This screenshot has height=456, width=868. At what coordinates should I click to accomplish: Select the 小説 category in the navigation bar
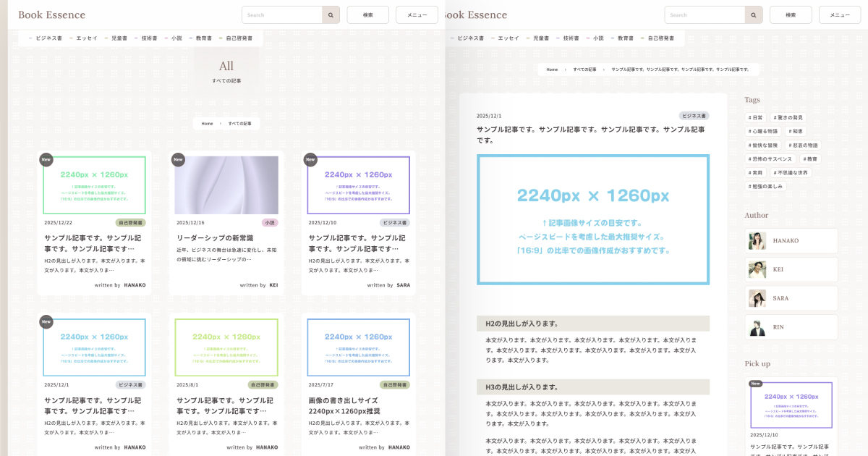point(176,38)
